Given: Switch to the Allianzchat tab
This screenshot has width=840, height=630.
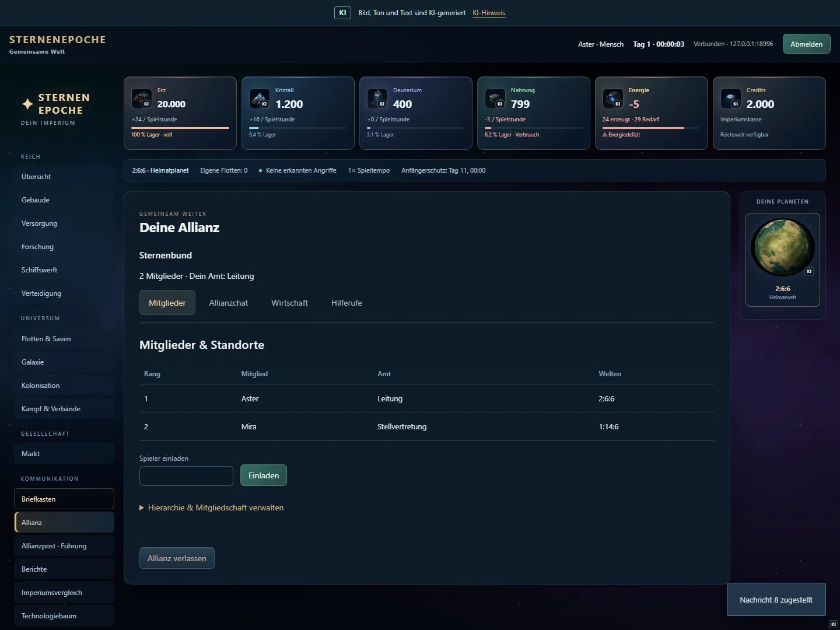Looking at the screenshot, I should pyautogui.click(x=229, y=303).
